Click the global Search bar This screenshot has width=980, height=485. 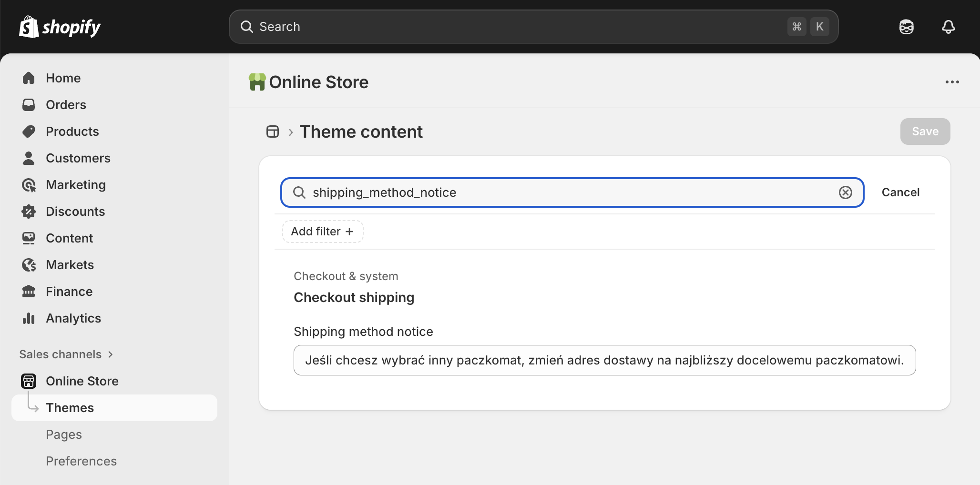(533, 27)
